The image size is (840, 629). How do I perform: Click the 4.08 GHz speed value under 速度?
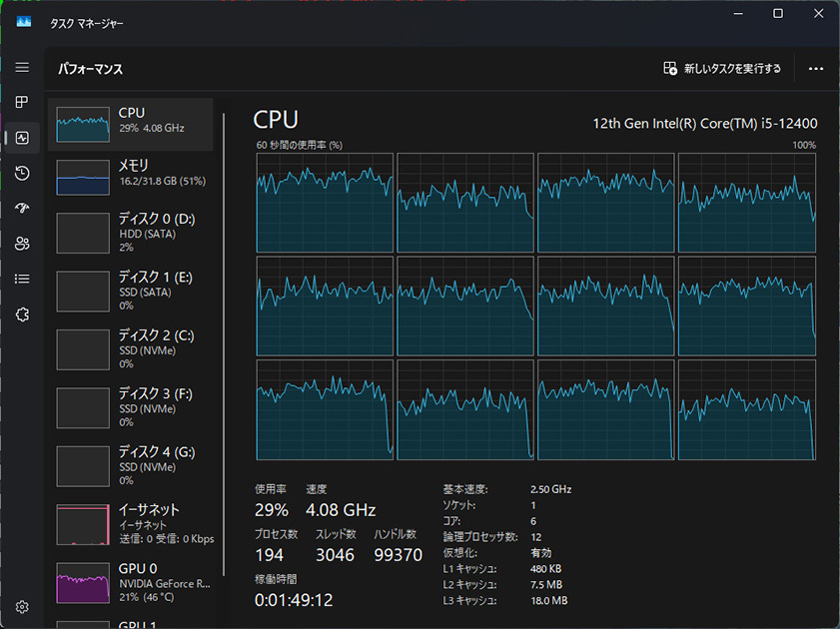(x=341, y=510)
